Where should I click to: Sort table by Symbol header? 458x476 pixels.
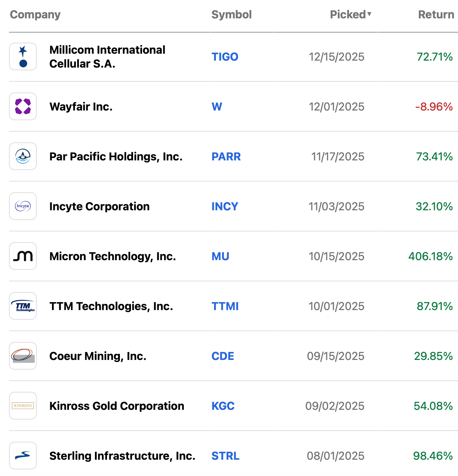tap(231, 15)
